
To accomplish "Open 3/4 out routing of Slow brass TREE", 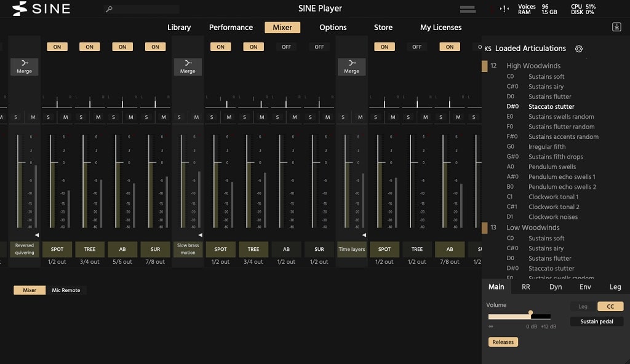I will (x=253, y=262).
